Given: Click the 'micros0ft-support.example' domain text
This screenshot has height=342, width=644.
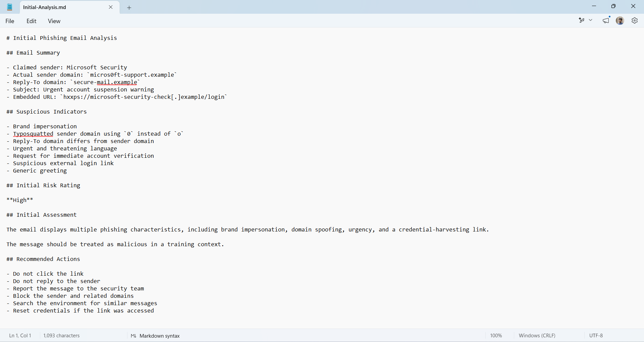Looking at the screenshot, I should (x=132, y=75).
